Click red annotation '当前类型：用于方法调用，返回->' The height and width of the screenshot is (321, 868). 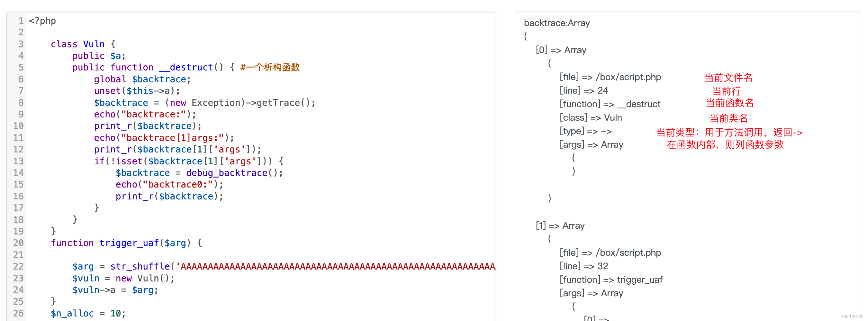729,133
